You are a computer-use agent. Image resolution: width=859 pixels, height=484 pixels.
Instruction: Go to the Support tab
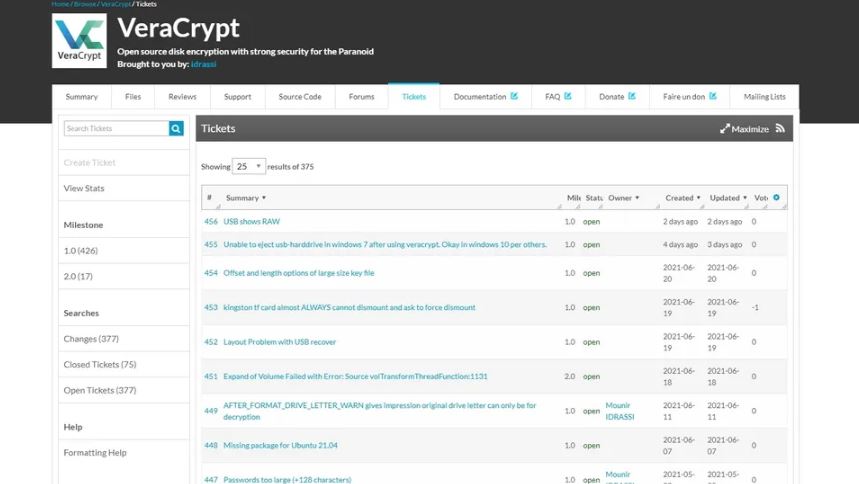coord(237,96)
